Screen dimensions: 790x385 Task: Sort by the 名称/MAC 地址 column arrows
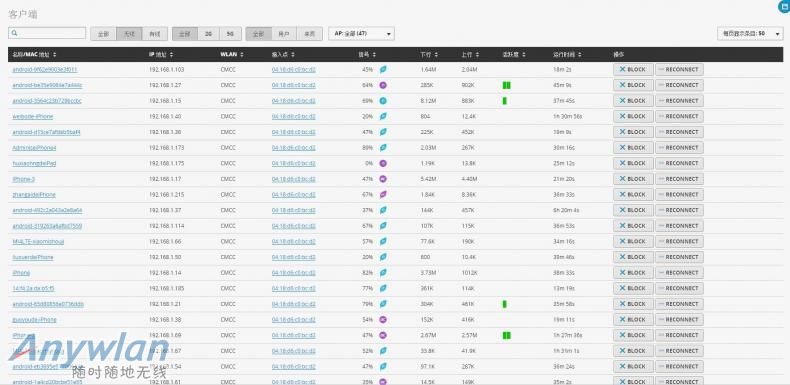point(54,54)
